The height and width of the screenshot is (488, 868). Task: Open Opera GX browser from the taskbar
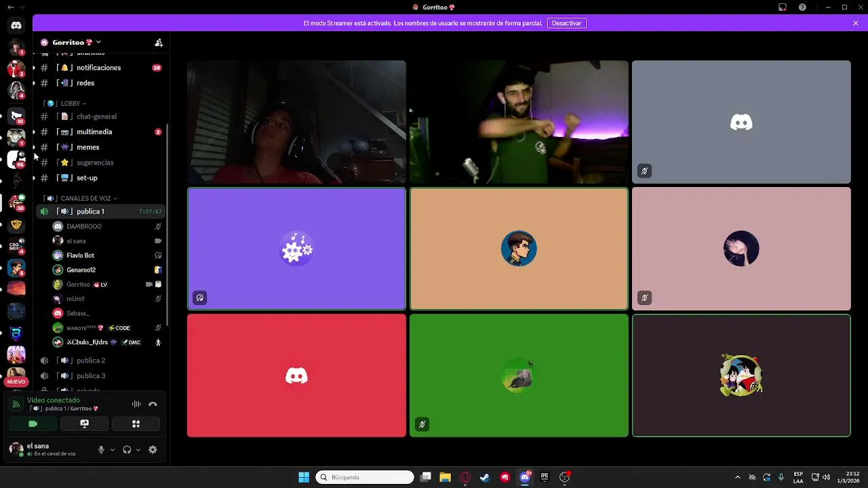pyautogui.click(x=465, y=477)
